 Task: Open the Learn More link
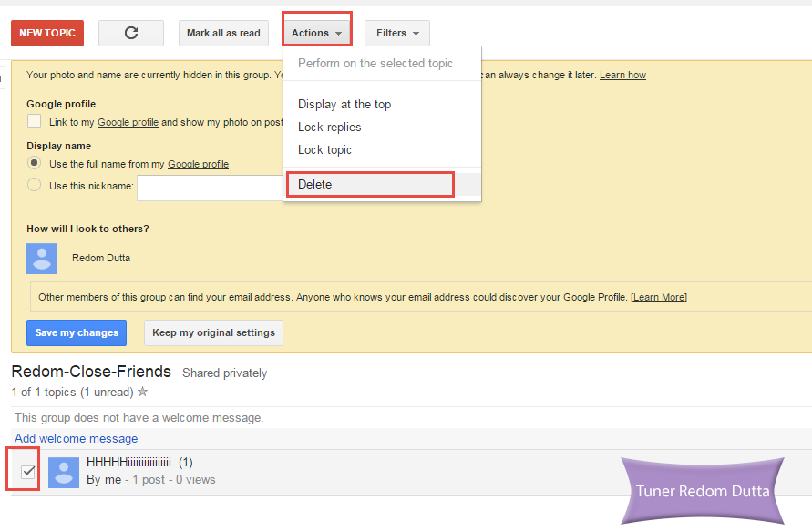click(659, 297)
